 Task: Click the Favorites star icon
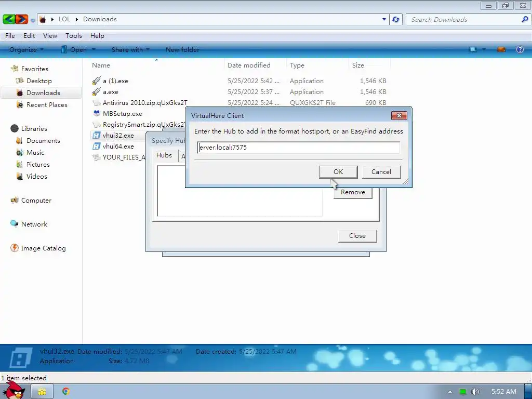(x=15, y=69)
